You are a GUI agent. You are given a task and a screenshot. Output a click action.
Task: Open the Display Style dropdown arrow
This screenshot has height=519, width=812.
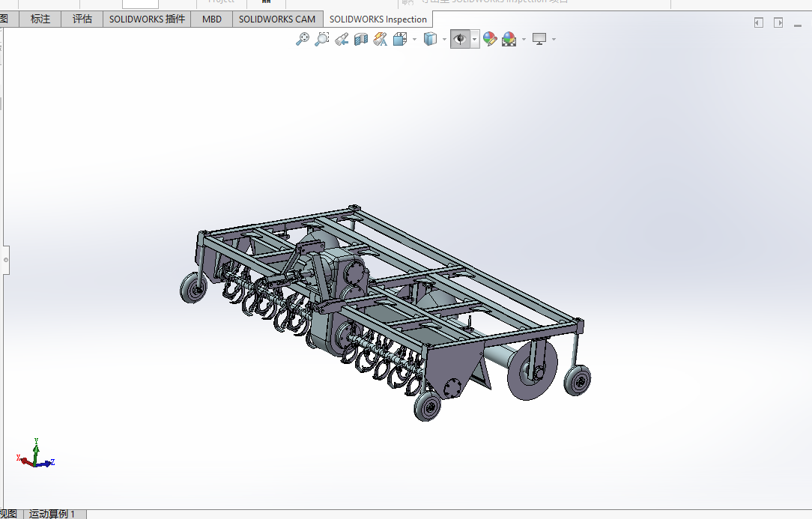(444, 40)
